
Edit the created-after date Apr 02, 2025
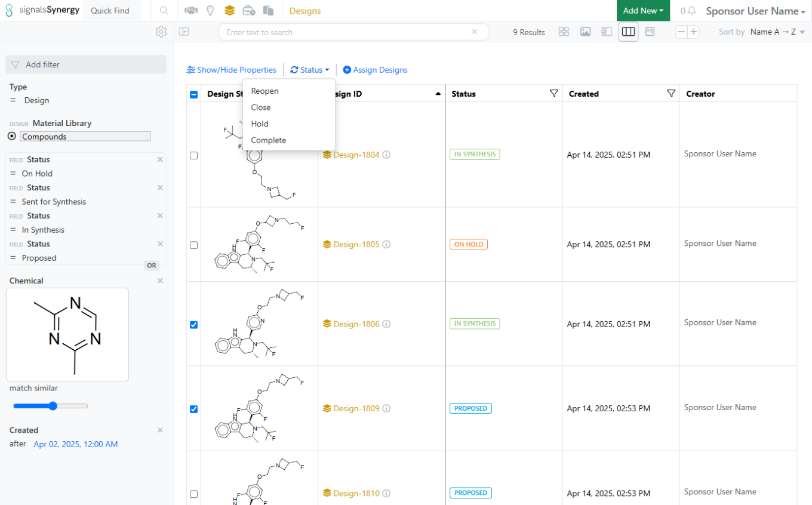pos(76,444)
